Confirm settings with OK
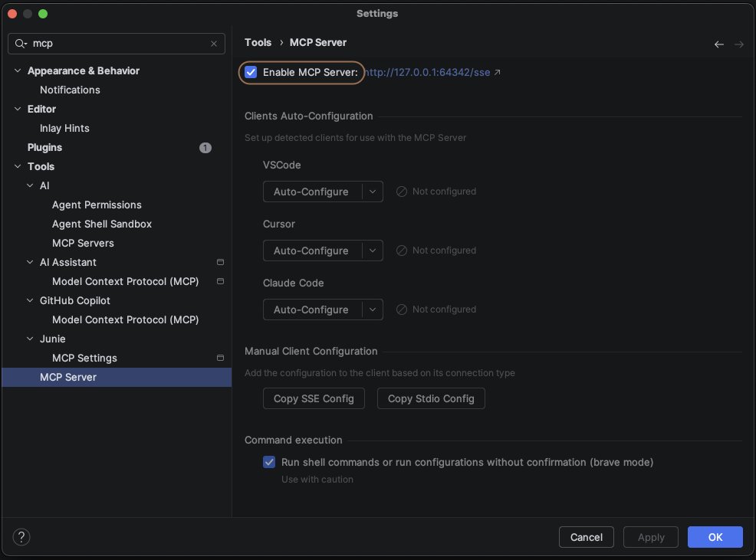This screenshot has height=560, width=756. pyautogui.click(x=715, y=537)
